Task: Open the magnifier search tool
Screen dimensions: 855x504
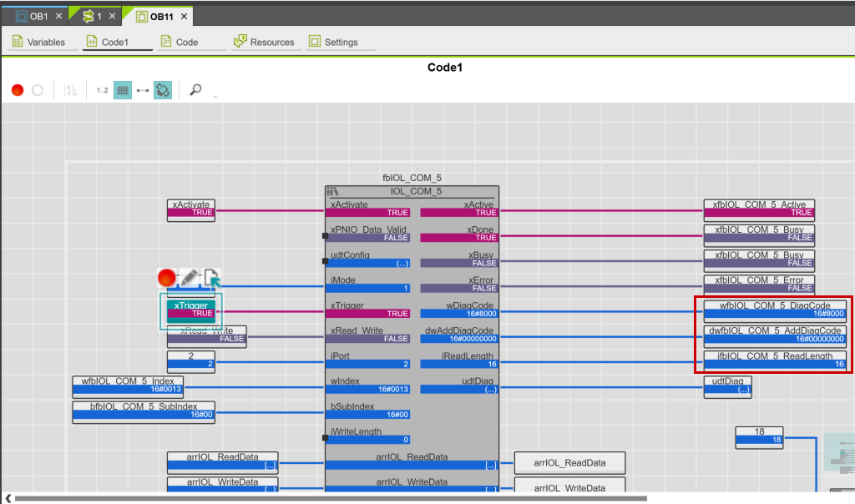Action: pos(195,90)
